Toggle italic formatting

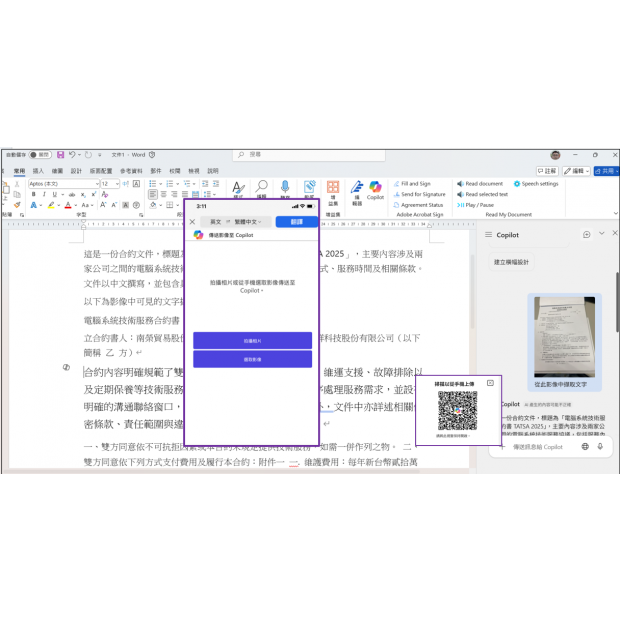(x=44, y=194)
